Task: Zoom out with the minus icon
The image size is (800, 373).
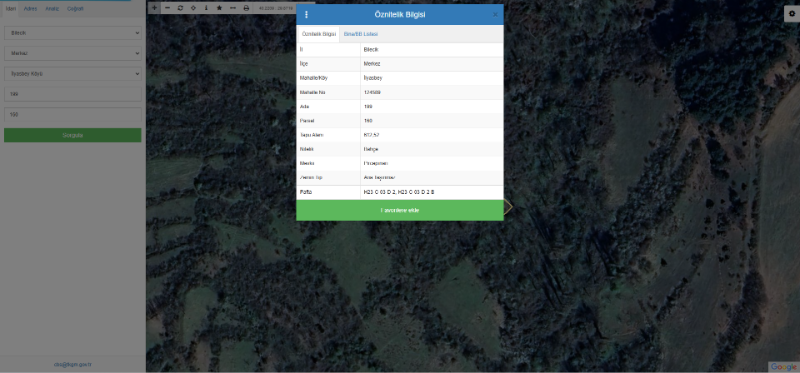Action: (x=167, y=8)
